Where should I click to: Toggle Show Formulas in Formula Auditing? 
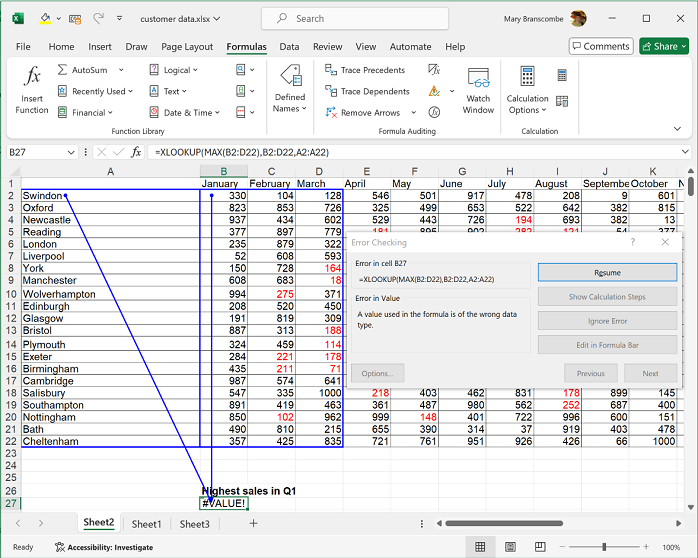pos(434,70)
